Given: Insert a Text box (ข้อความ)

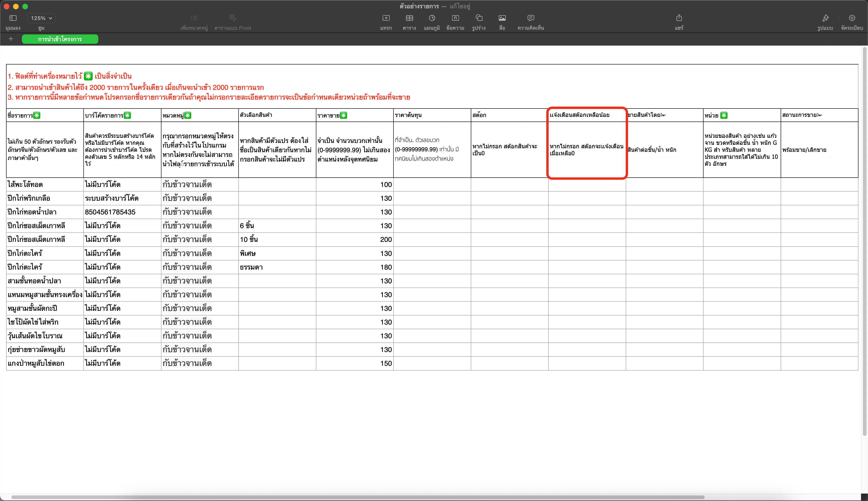Looking at the screenshot, I should (455, 18).
